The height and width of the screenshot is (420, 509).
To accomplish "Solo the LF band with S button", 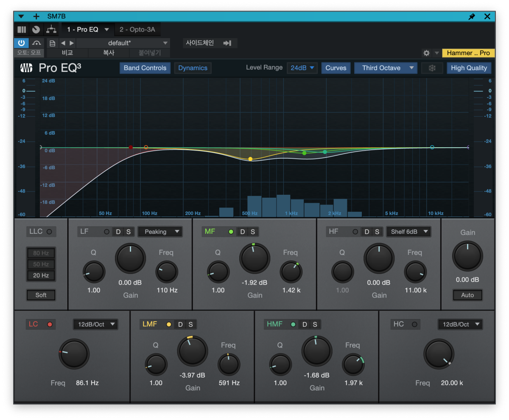I will (x=129, y=232).
